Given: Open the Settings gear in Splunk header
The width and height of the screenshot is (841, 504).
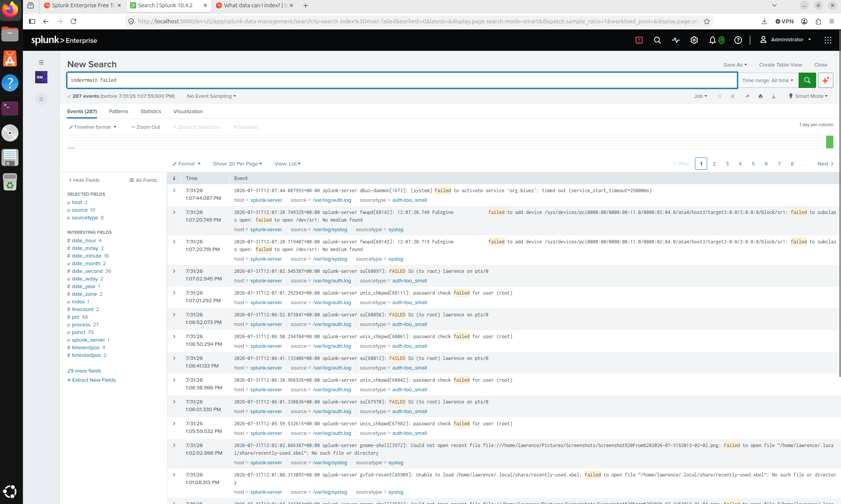Looking at the screenshot, I should pos(694,40).
